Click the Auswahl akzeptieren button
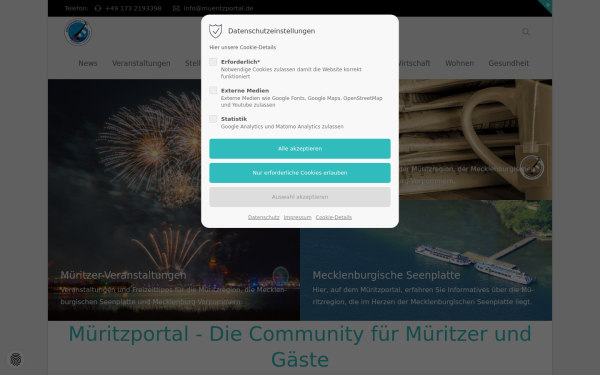Screen dimensions: 600x375 [x=300, y=197]
